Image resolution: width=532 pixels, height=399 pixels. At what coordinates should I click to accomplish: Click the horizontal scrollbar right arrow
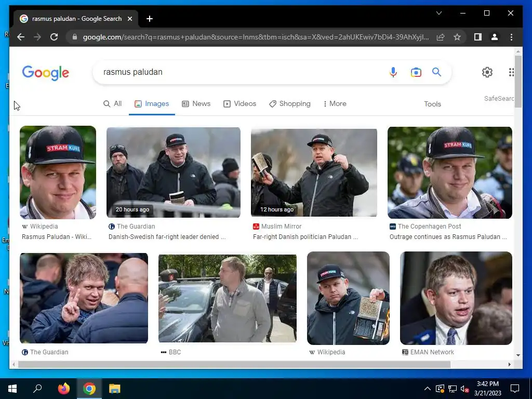click(x=509, y=364)
